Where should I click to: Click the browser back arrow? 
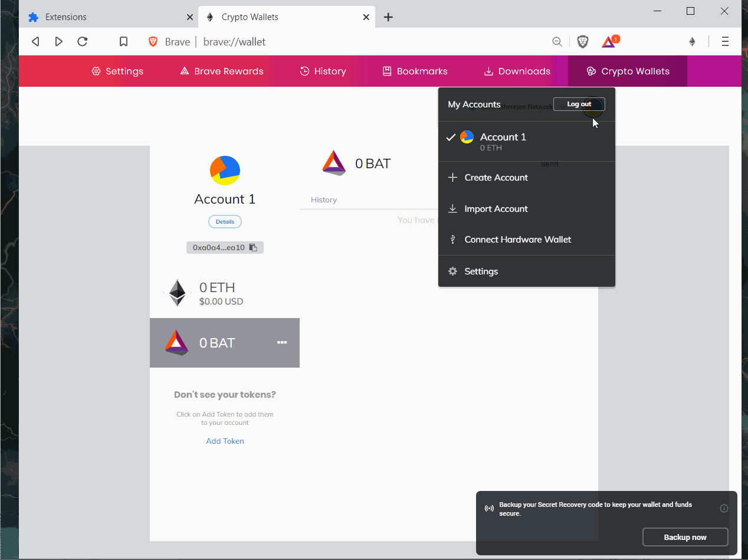35,41
